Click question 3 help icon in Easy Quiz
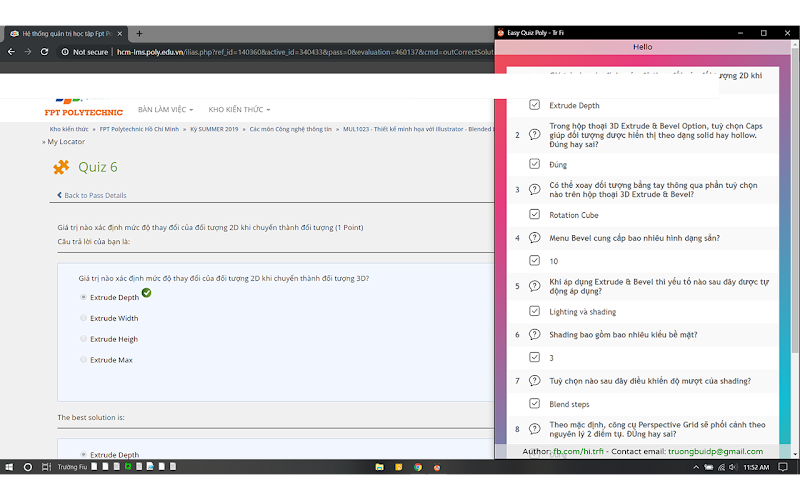 point(534,189)
